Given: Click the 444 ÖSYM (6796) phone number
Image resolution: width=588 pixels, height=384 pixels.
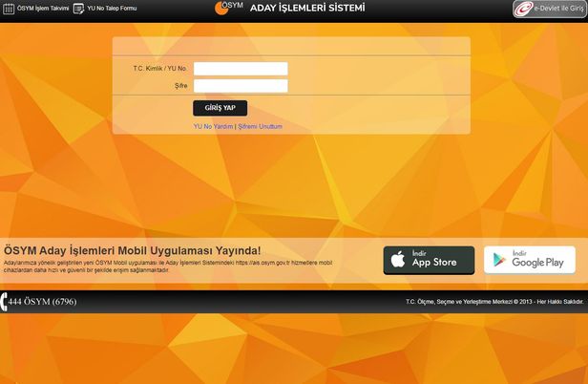Looking at the screenshot, I should pyautogui.click(x=42, y=302).
